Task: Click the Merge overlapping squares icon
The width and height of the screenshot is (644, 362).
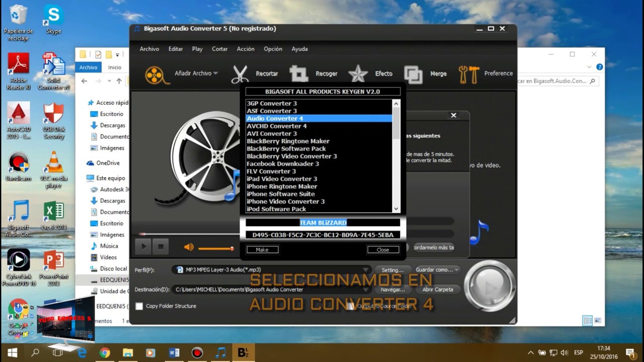Action: [413, 74]
